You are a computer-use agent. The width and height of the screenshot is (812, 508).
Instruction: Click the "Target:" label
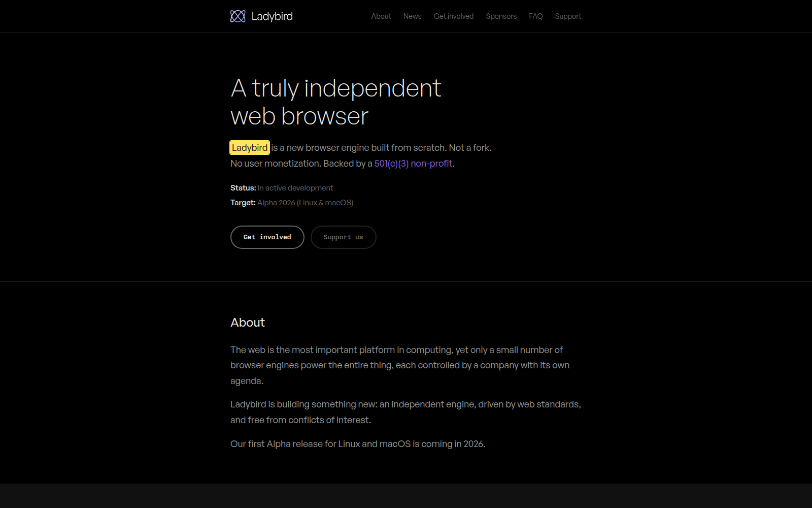pyautogui.click(x=243, y=203)
